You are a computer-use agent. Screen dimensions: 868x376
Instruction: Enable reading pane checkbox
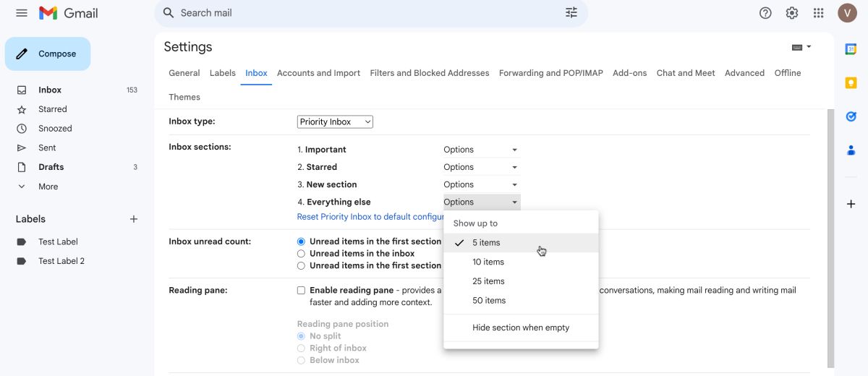pyautogui.click(x=301, y=291)
